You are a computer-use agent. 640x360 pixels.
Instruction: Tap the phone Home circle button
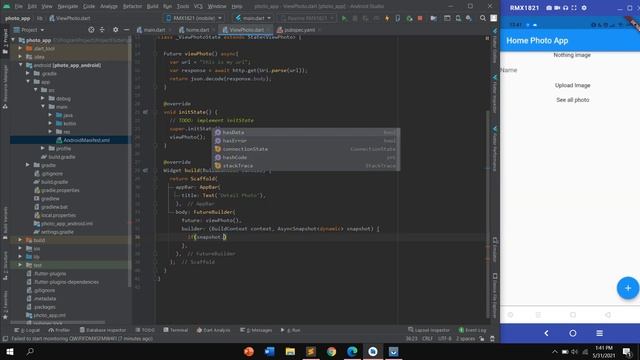click(x=573, y=333)
